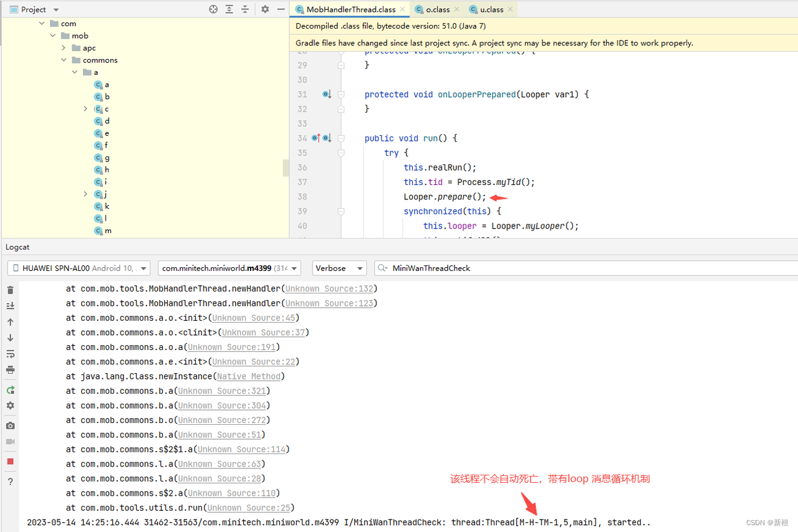Open Unknown Source:114 link
Image resolution: width=798 pixels, height=532 pixels.
pyautogui.click(x=241, y=449)
